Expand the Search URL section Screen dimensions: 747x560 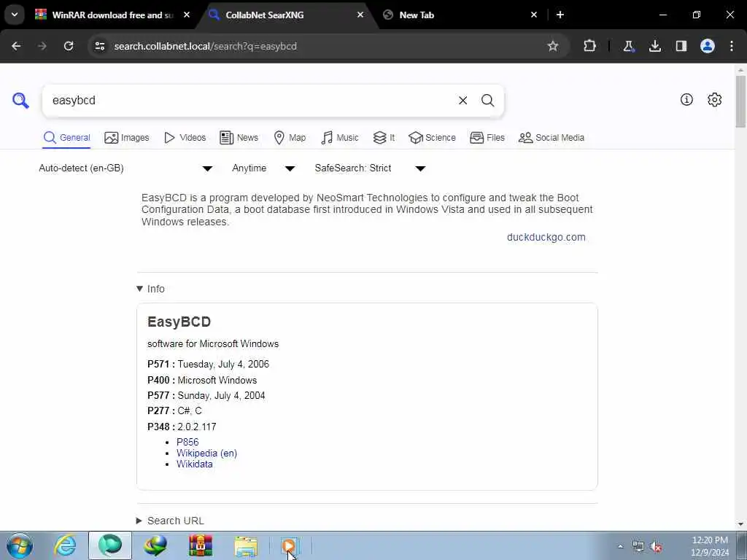tap(170, 521)
